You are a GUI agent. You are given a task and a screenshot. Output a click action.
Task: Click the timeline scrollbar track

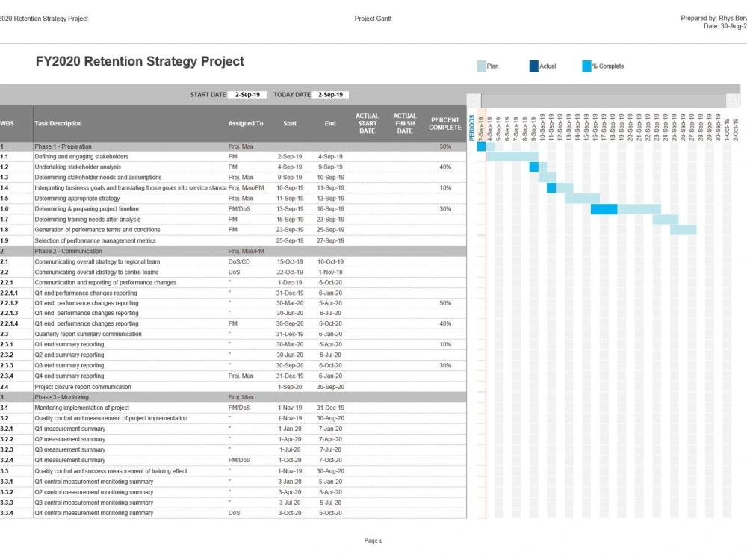click(605, 99)
